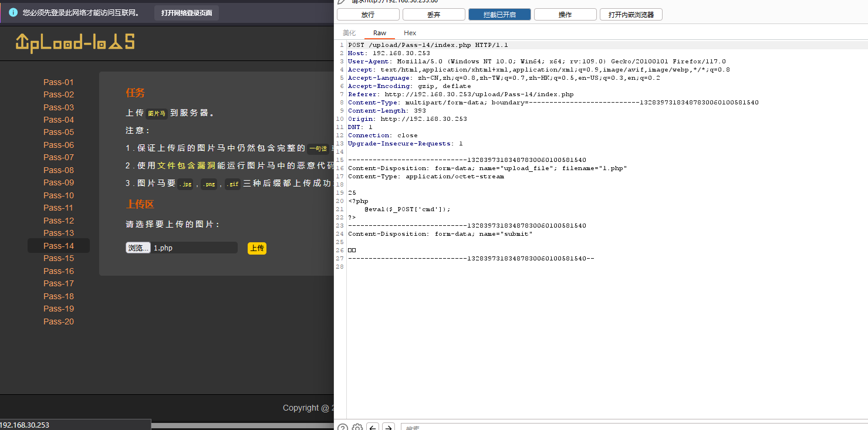
Task: Click 打开内嵌浏览器 button
Action: (x=631, y=15)
